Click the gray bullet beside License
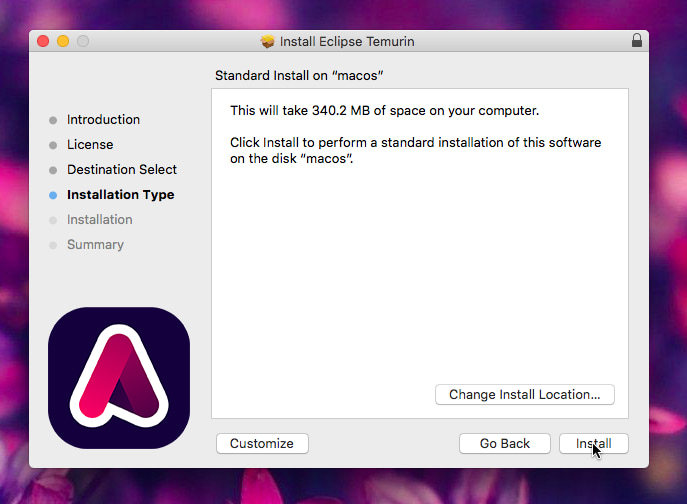Image resolution: width=687 pixels, height=504 pixels. [x=53, y=146]
